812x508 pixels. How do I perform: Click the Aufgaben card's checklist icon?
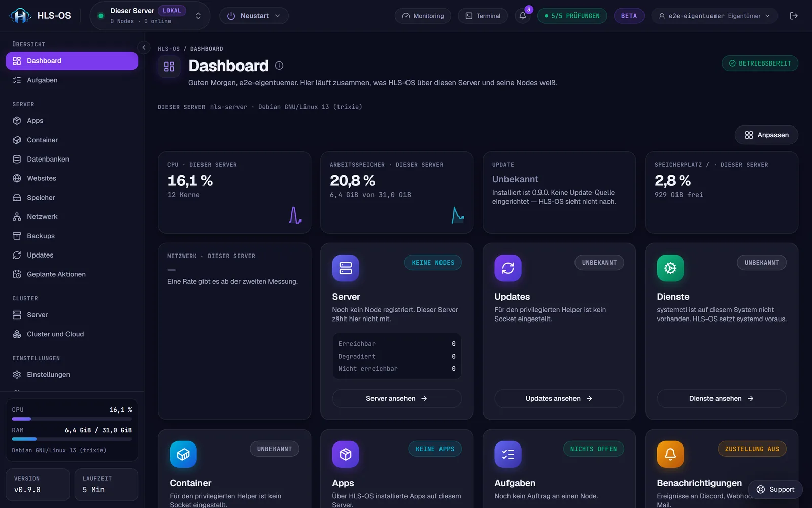click(x=508, y=454)
